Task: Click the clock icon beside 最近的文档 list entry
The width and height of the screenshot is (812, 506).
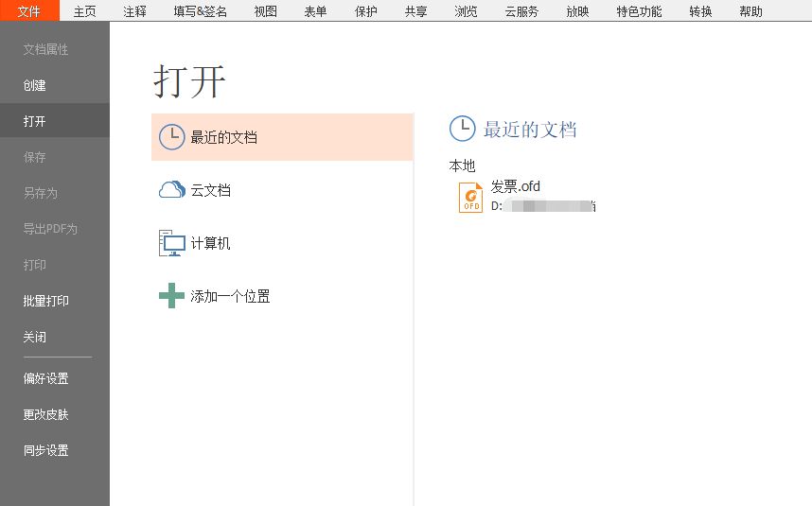Action: (171, 137)
